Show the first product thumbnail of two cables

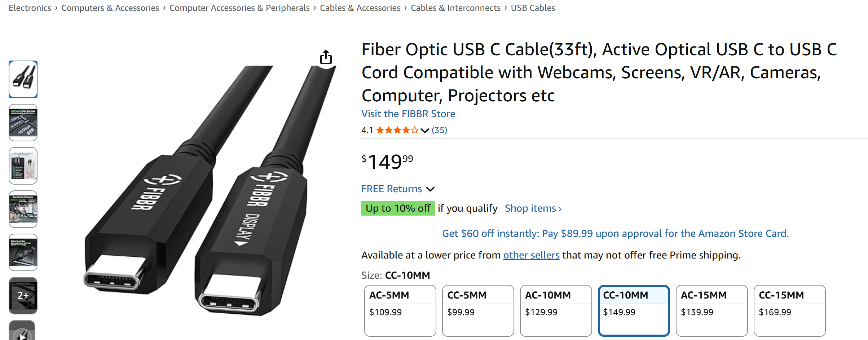tap(23, 79)
